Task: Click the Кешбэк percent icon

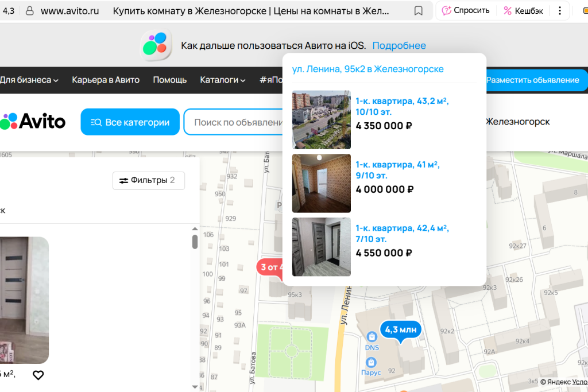Action: (x=508, y=10)
